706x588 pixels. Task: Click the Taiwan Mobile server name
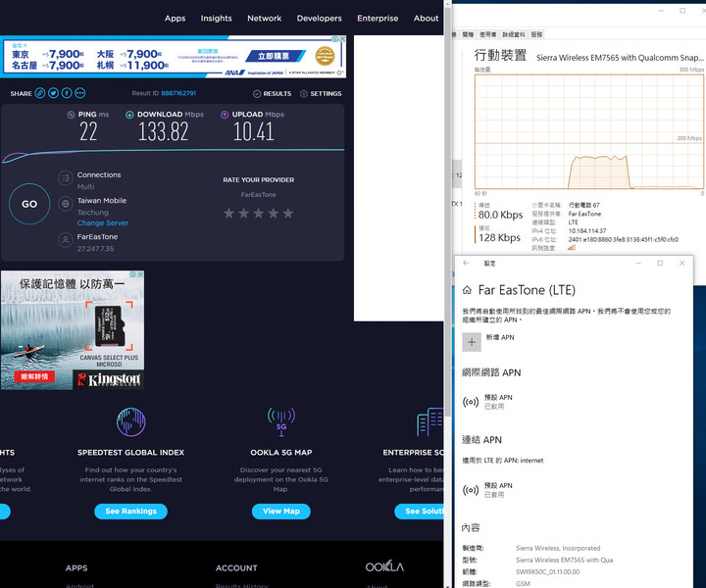coord(102,200)
